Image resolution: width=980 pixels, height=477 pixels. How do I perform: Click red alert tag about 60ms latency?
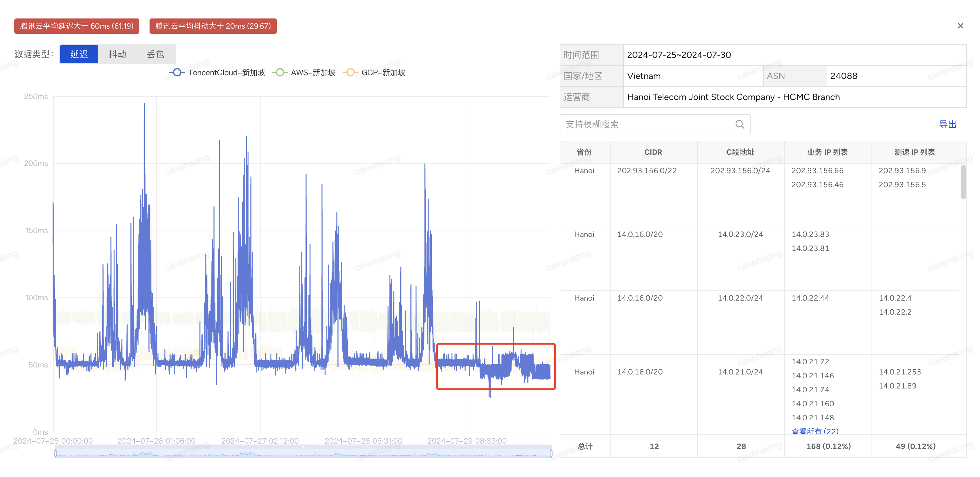[x=76, y=26]
